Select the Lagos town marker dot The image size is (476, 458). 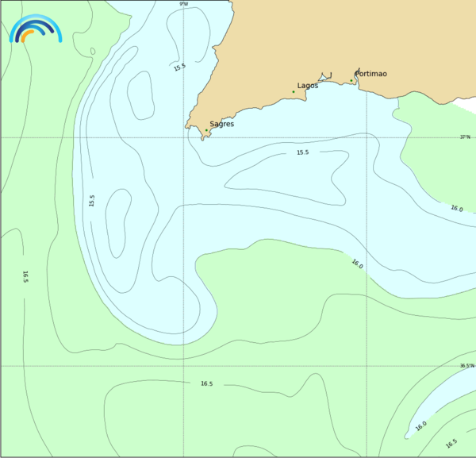click(294, 92)
